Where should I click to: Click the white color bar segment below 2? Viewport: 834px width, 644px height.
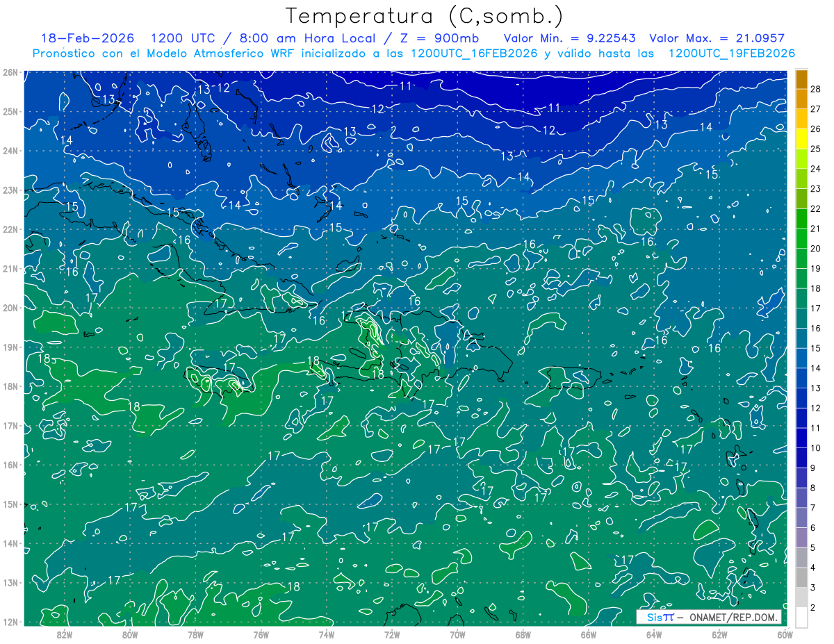801,616
